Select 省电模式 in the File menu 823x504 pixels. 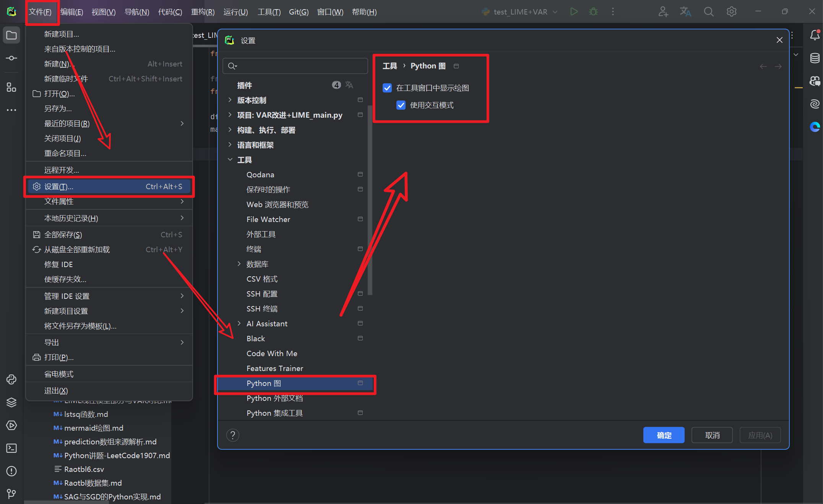pyautogui.click(x=109, y=374)
